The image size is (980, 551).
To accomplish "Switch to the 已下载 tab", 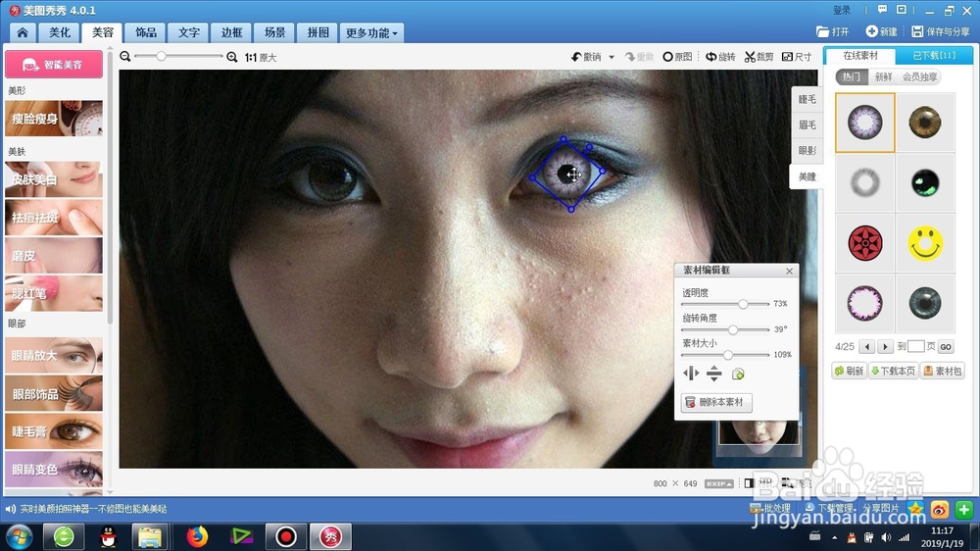I will pos(934,56).
